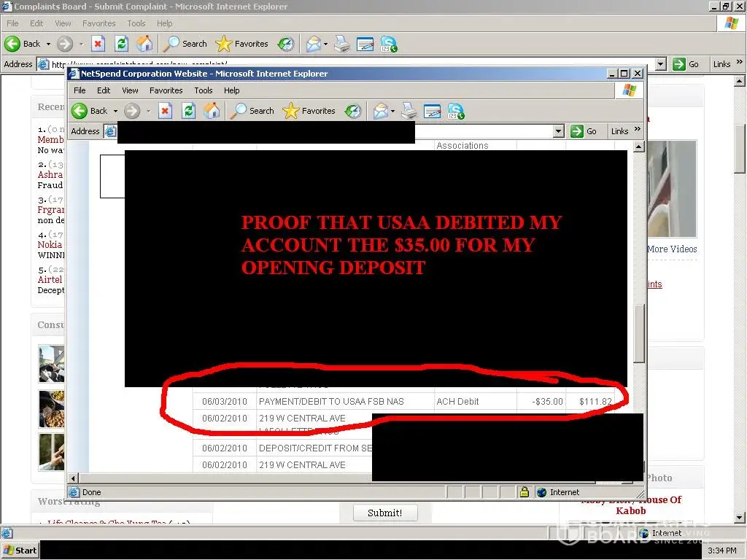This screenshot has width=747, height=560.
Task: Open View menu in Complaints Board window
Action: click(x=63, y=23)
